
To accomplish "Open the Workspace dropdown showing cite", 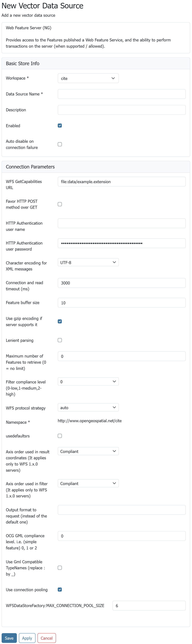I will [x=88, y=78].
